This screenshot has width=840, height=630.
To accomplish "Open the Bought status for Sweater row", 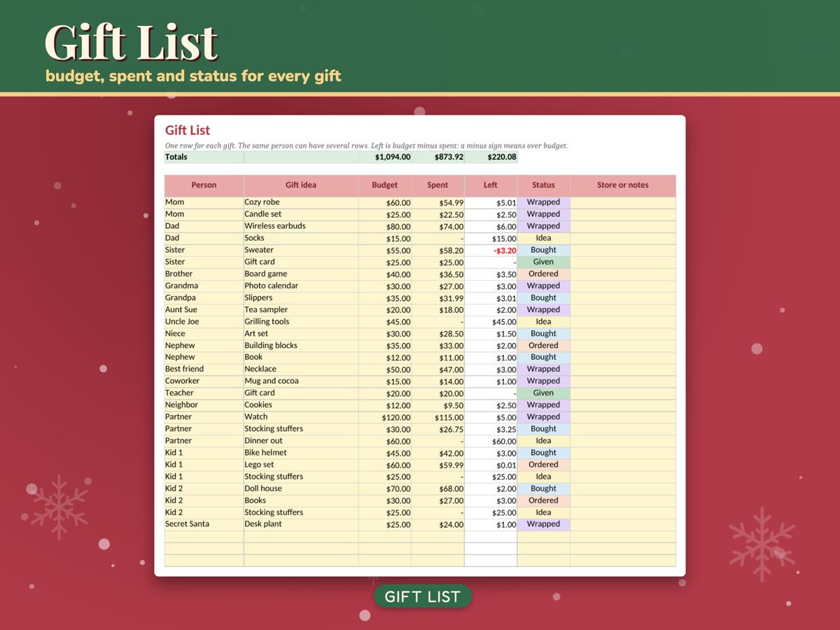I will [x=543, y=250].
